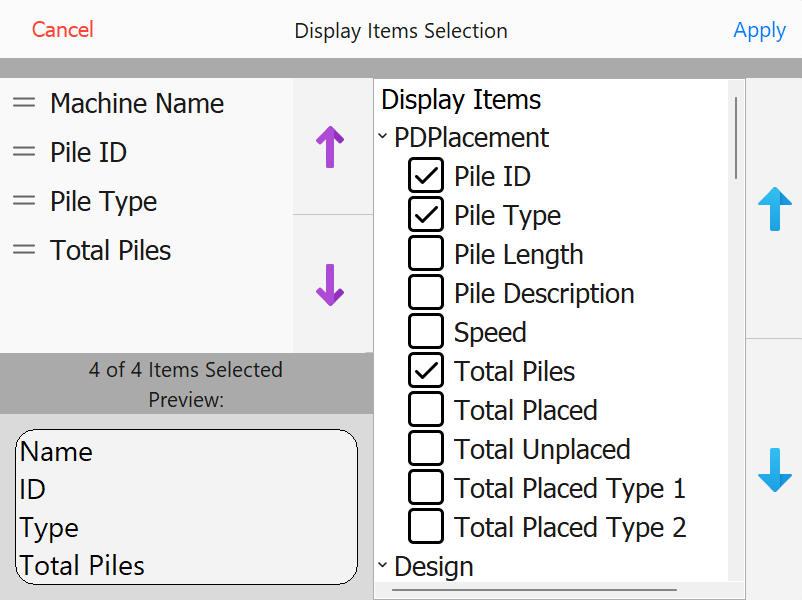
Task: Click the Total Unplaced label in the tree
Action: 542,449
